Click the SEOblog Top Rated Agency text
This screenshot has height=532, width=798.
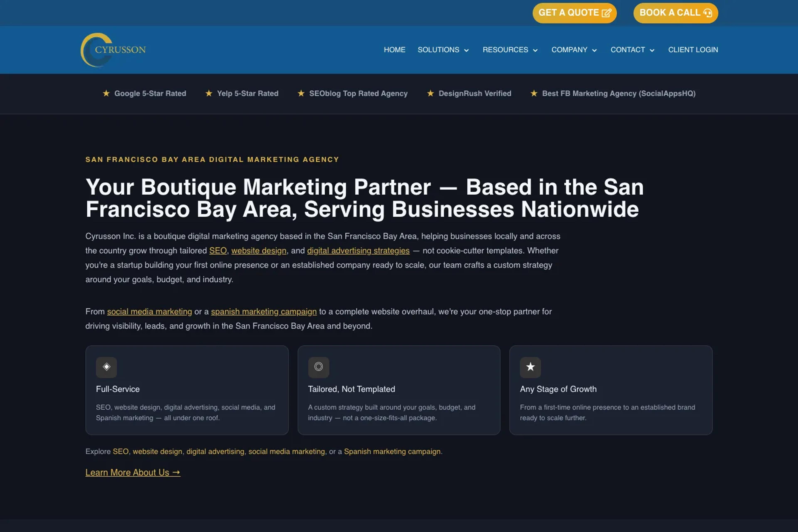pyautogui.click(x=358, y=94)
